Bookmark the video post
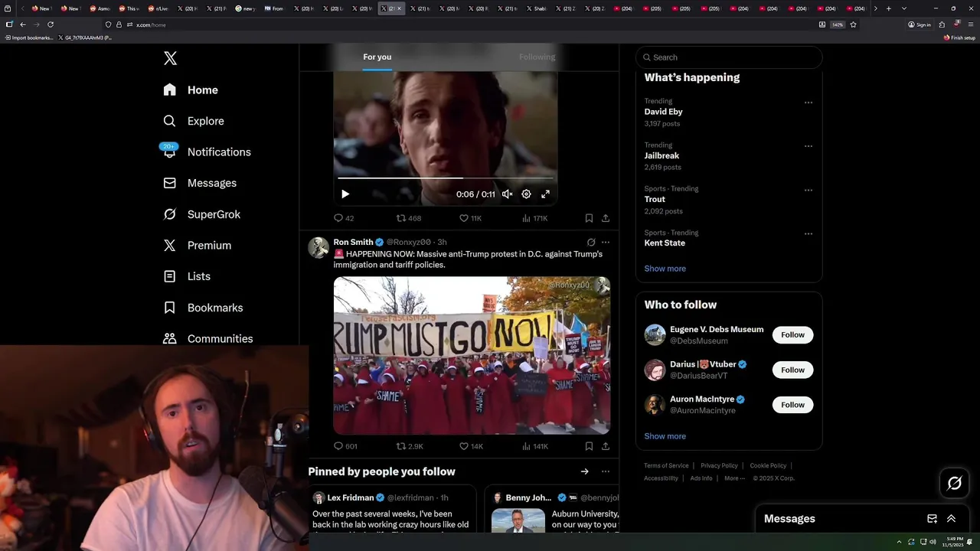Screen dimensions: 980x551 [589, 218]
